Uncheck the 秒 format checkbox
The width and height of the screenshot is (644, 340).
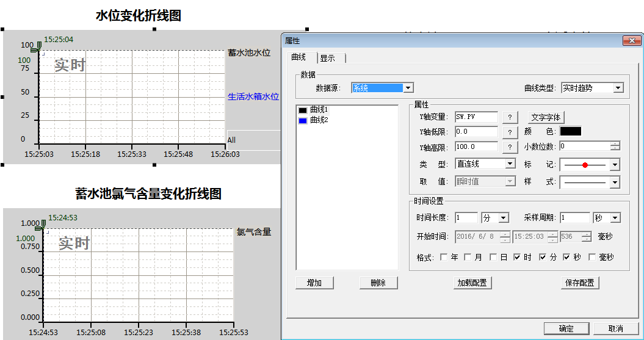click(566, 258)
